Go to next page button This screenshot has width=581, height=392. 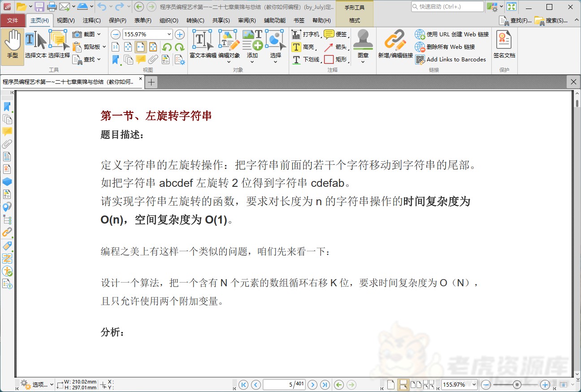(312, 385)
